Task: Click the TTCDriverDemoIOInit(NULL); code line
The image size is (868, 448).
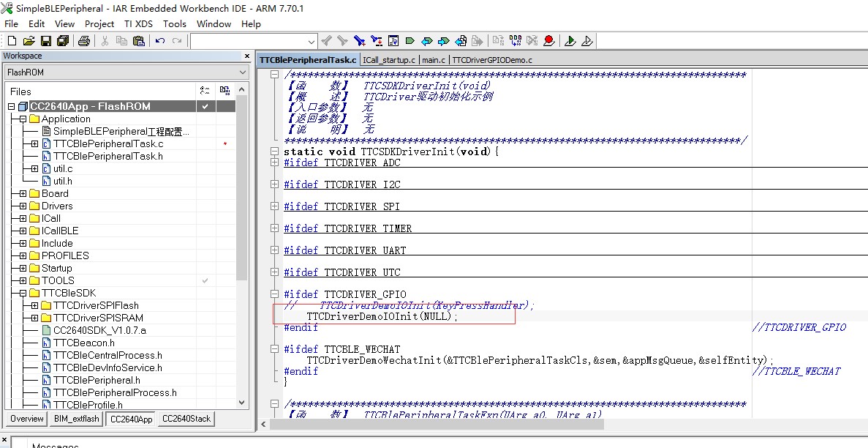Action: click(382, 316)
